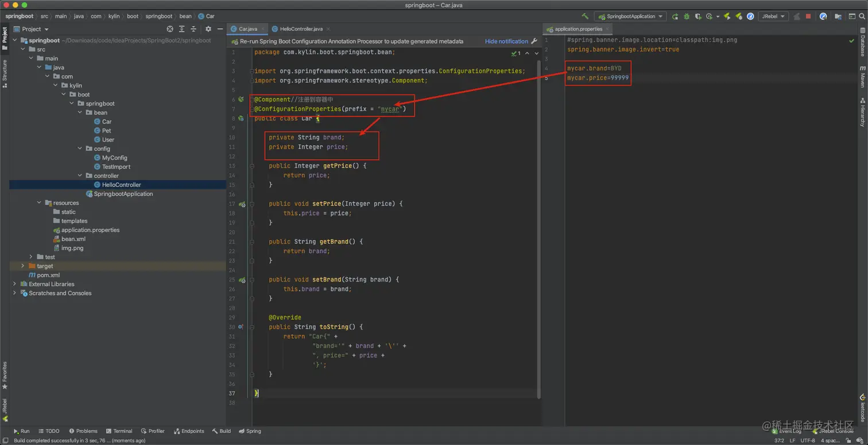This screenshot has height=445, width=868.
Task: Click Select Opened File target icon
Action: coord(170,29)
